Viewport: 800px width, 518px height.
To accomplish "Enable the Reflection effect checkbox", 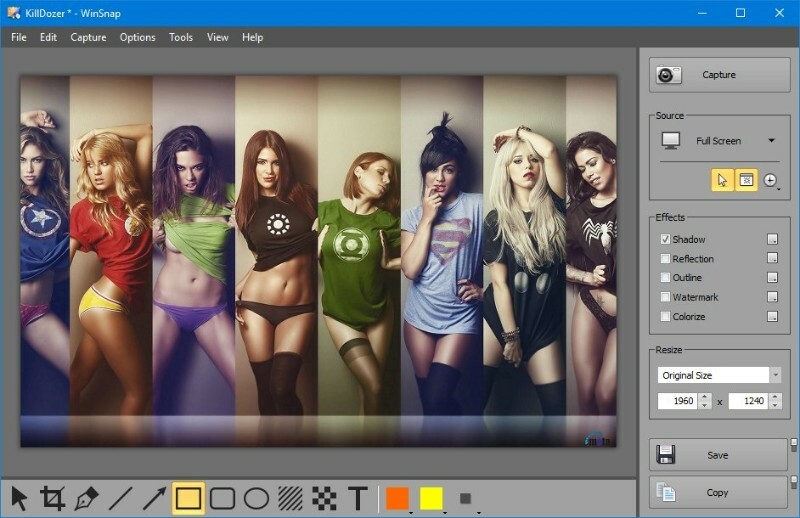I will pyautogui.click(x=665, y=258).
